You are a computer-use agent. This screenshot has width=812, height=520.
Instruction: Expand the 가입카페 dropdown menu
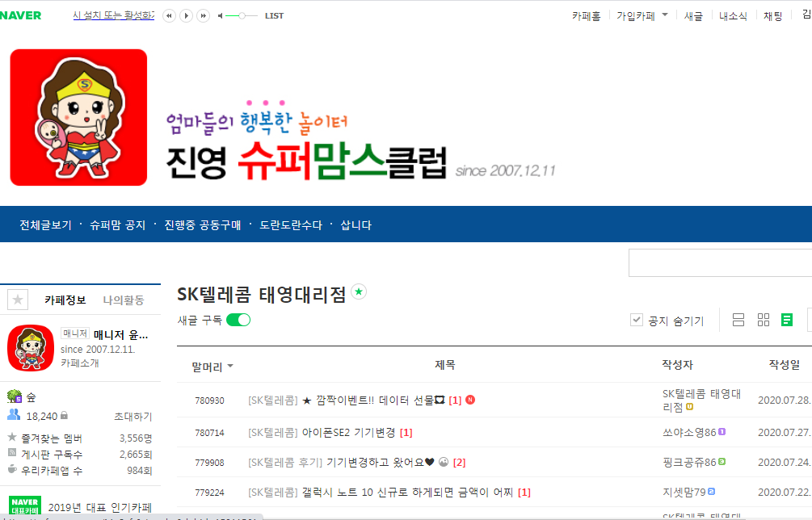666,15
